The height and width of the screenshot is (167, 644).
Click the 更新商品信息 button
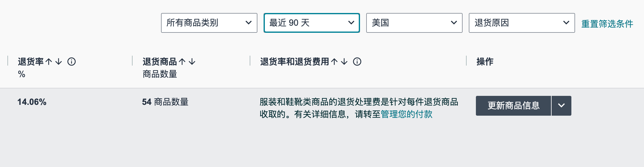click(513, 106)
